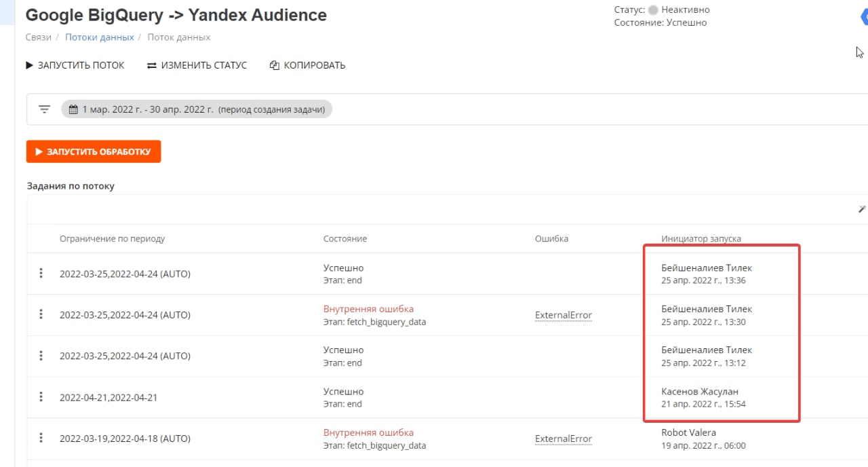Viewport: 868px width, 467px height.
Task: Click the Инициатор запуска column header
Action: [701, 239]
